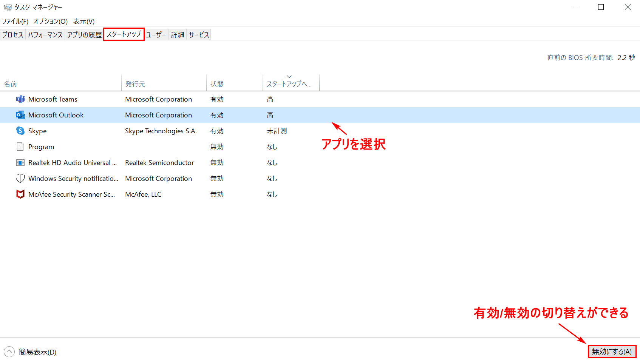Image resolution: width=640 pixels, height=364 pixels.
Task: Sort by the 発行元 column header
Action: 164,84
